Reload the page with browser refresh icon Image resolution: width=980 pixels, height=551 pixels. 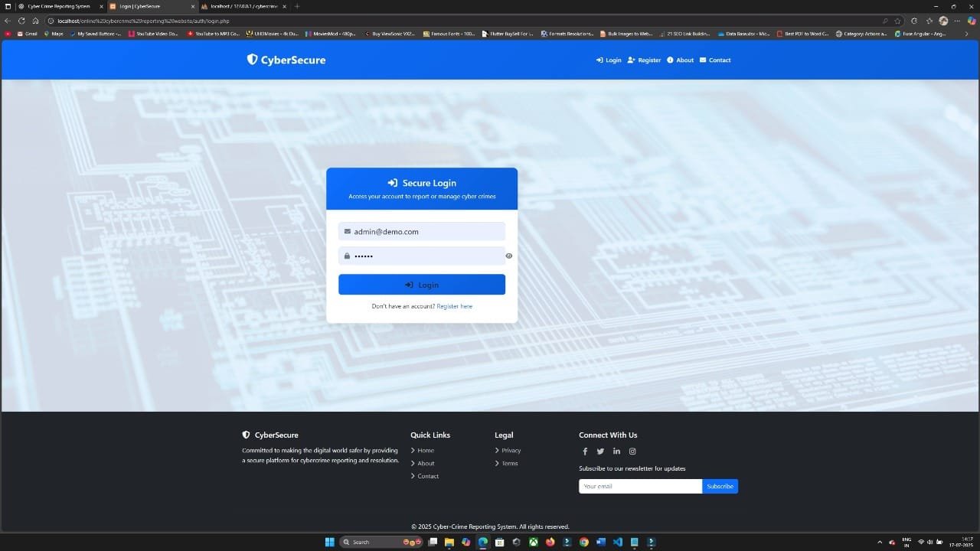[x=21, y=21]
